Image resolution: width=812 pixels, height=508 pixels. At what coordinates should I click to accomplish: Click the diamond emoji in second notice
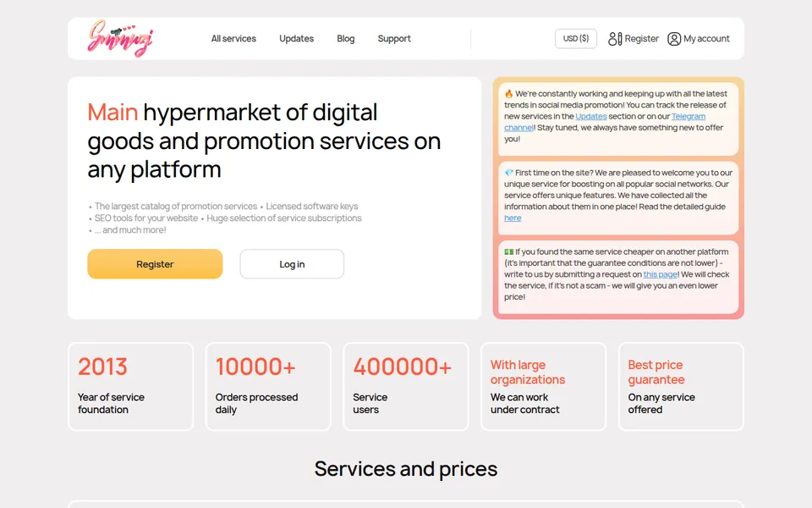[x=508, y=173]
